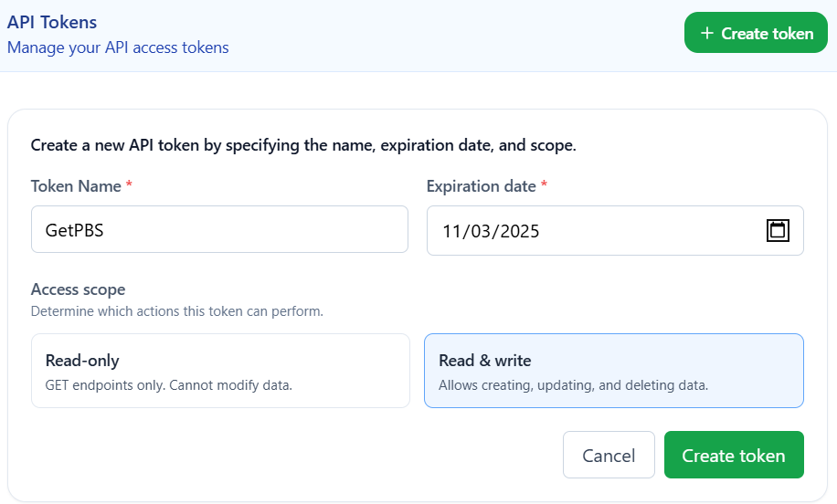Click the Access scope section label
This screenshot has width=837, height=504.
(x=78, y=289)
